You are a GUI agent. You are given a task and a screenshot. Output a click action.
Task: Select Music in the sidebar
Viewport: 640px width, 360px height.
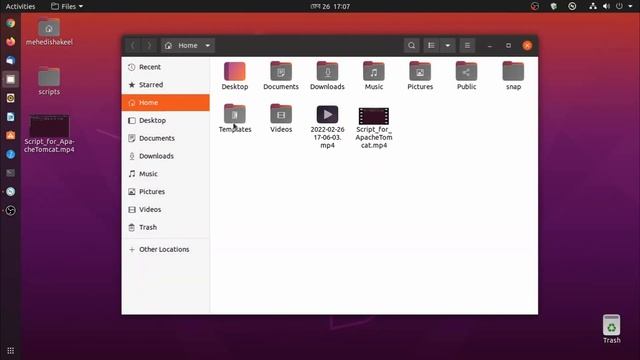coord(166,174)
